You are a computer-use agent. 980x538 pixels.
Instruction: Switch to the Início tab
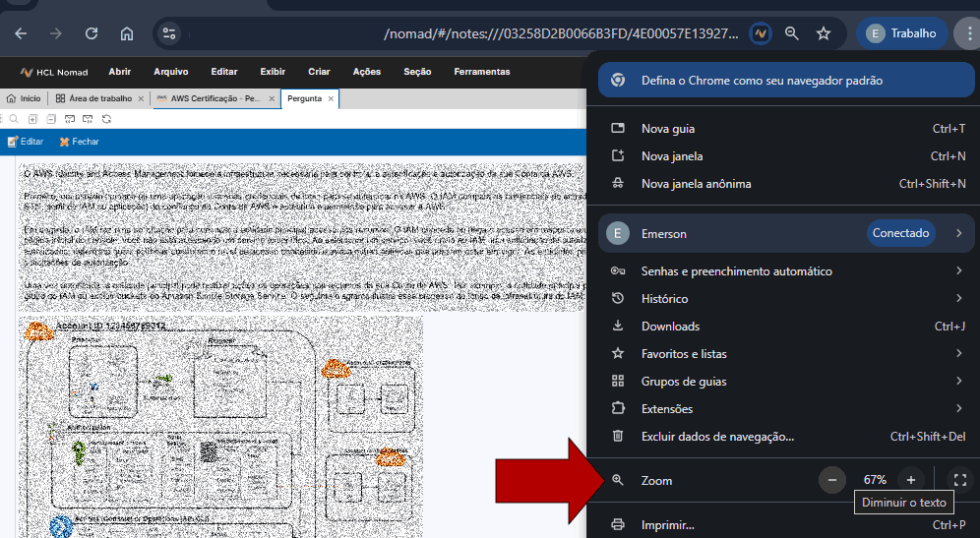pos(24,98)
